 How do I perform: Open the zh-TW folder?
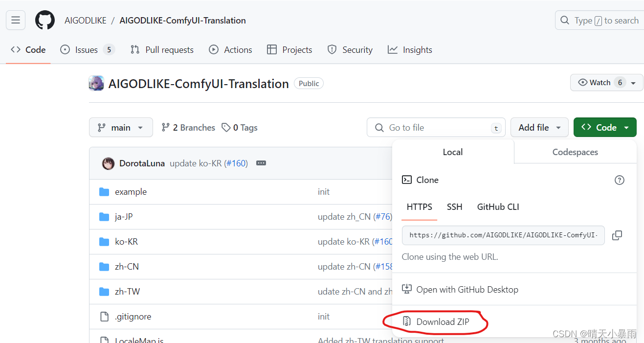point(127,292)
